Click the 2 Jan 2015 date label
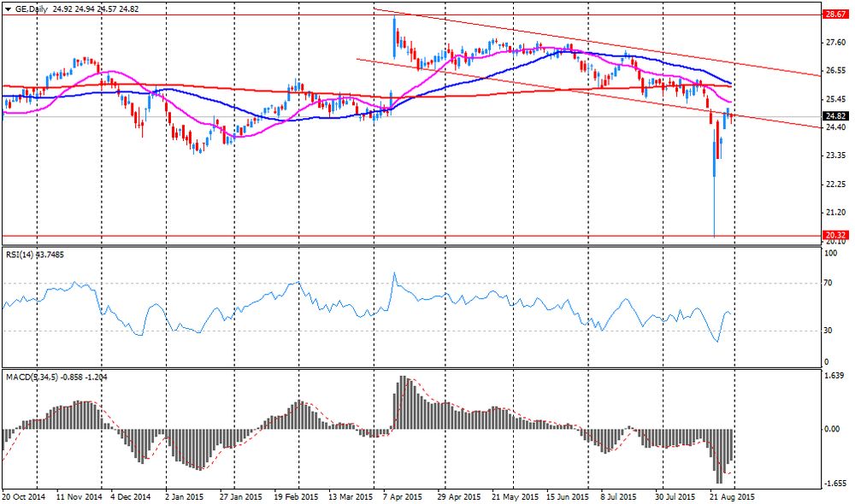 (185, 497)
